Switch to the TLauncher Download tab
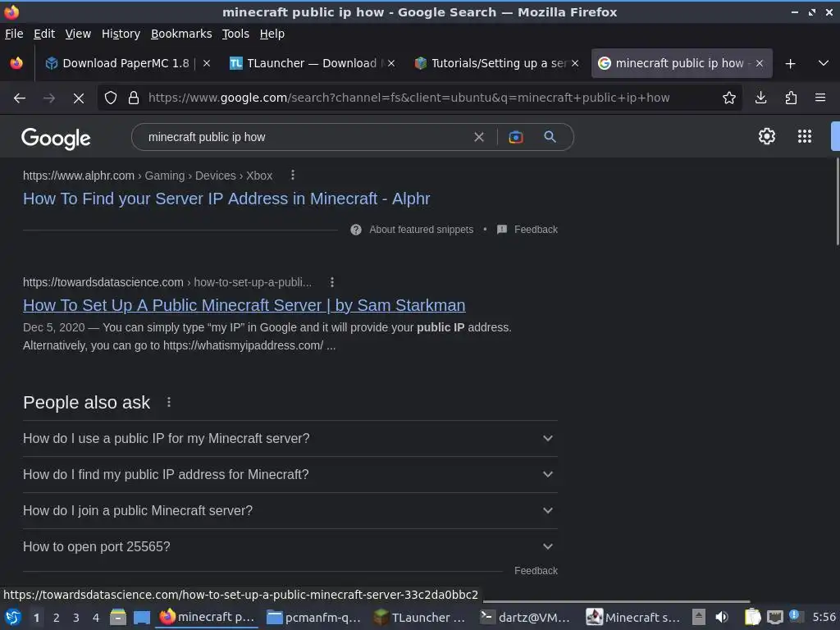 pyautogui.click(x=312, y=63)
